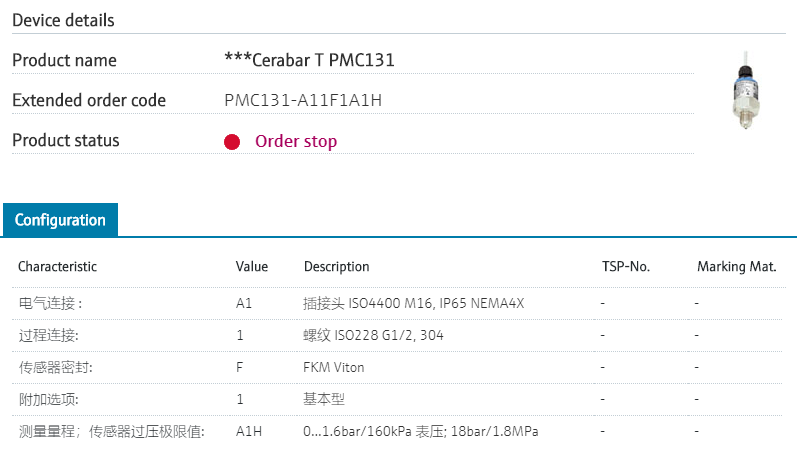Click the A1H value cell
797x455 pixels.
248,431
